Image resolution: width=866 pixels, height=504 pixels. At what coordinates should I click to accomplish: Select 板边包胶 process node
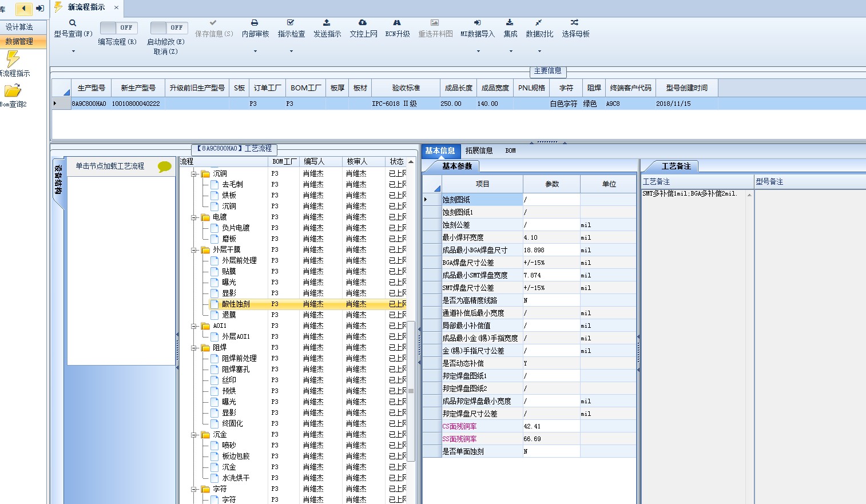pyautogui.click(x=236, y=457)
